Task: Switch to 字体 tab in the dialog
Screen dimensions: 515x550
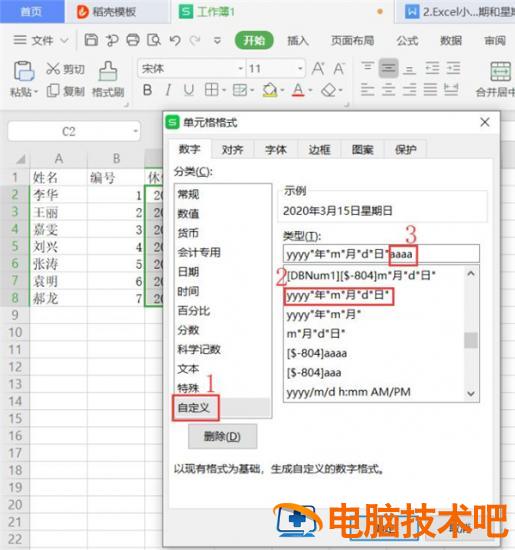Action: tap(276, 150)
